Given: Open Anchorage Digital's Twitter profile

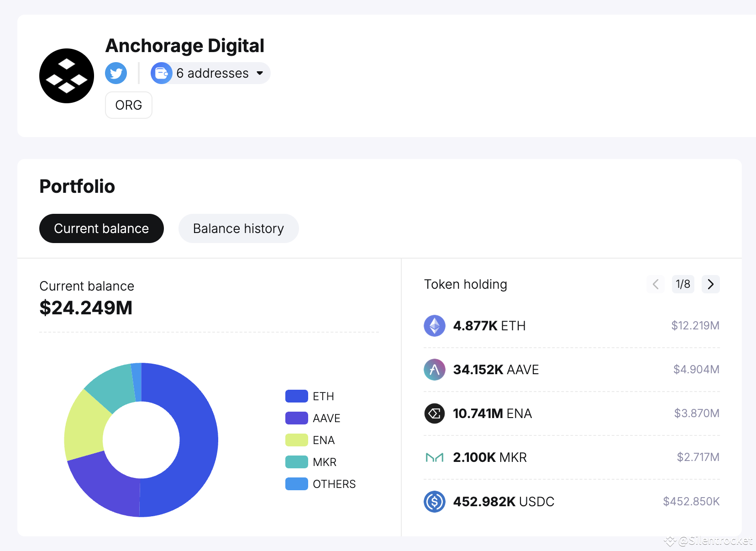Looking at the screenshot, I should (x=116, y=73).
